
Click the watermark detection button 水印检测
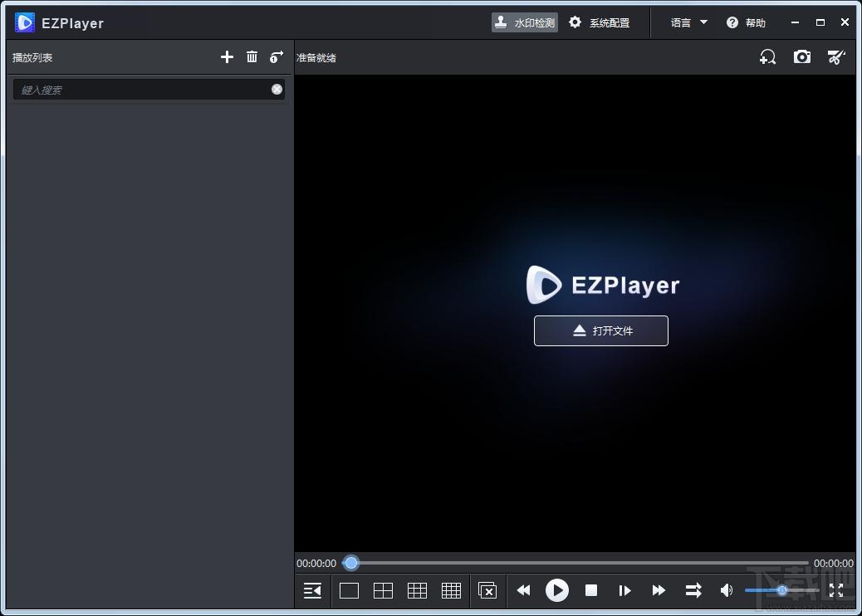click(525, 22)
